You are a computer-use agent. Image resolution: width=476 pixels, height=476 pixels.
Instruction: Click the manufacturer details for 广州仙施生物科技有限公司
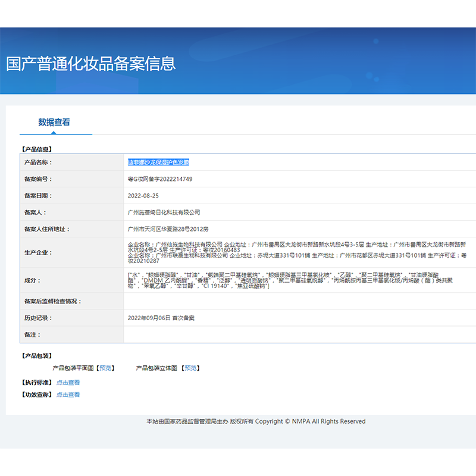pyautogui.click(x=296, y=248)
